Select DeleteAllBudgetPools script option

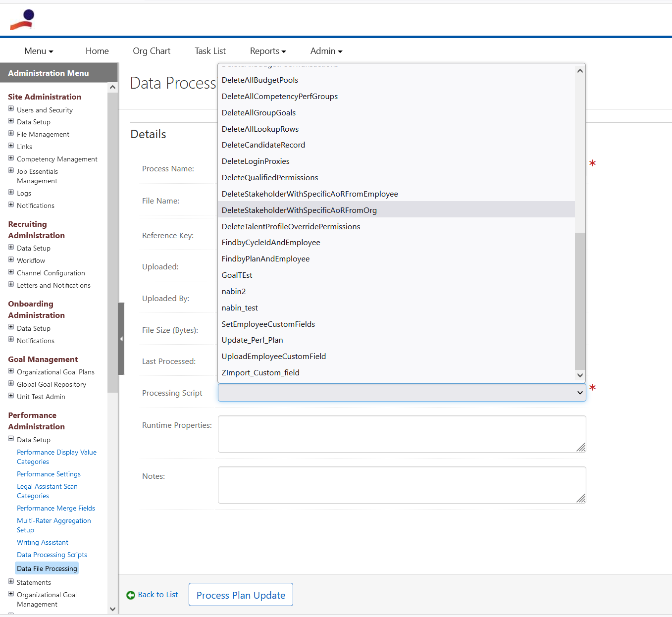click(x=396, y=80)
